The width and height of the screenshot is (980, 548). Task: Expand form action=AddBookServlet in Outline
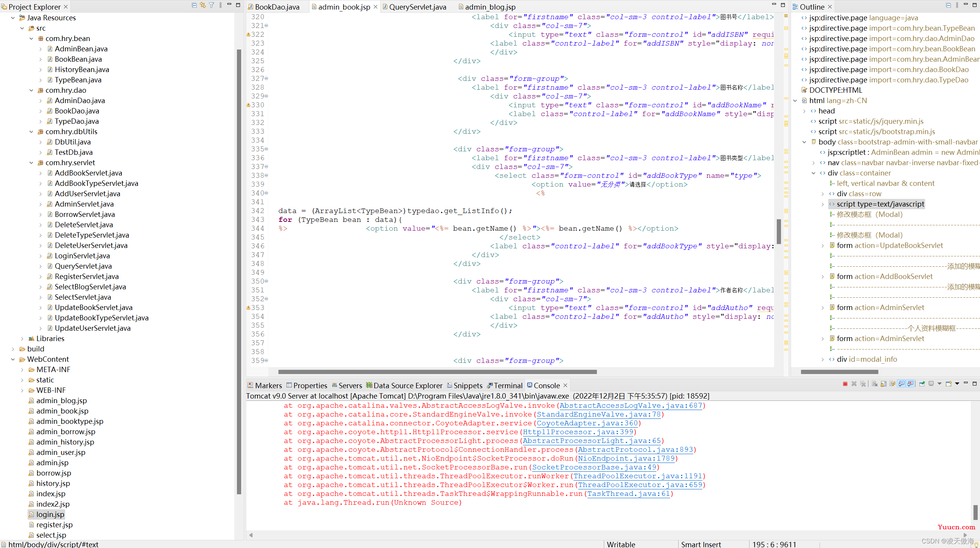coord(823,276)
